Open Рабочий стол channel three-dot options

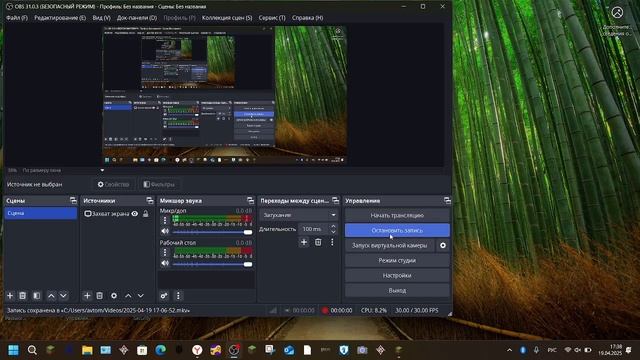click(165, 252)
